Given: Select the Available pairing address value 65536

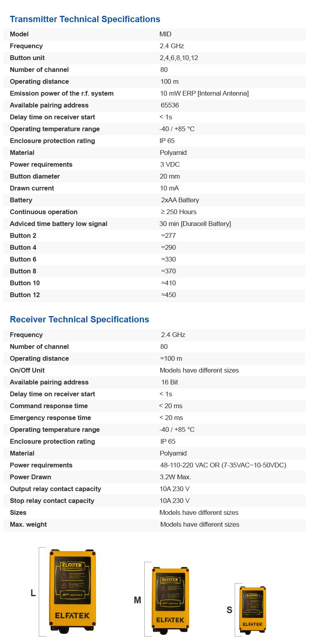Looking at the screenshot, I should click(170, 105).
